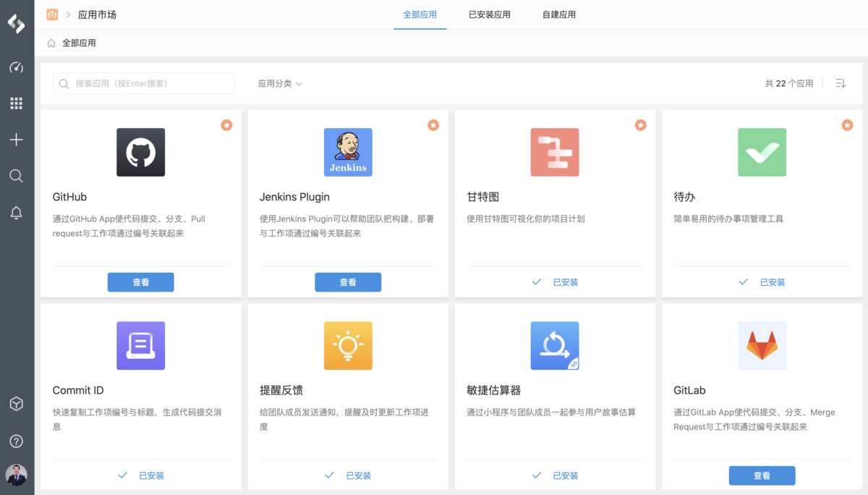
Task: Open the GitHub app logo thumbnail
Action: click(x=140, y=152)
